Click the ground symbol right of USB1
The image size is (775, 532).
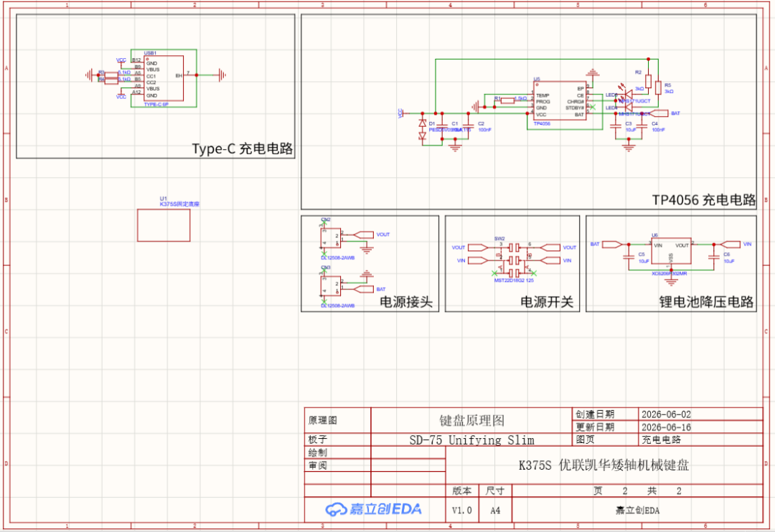coord(222,75)
